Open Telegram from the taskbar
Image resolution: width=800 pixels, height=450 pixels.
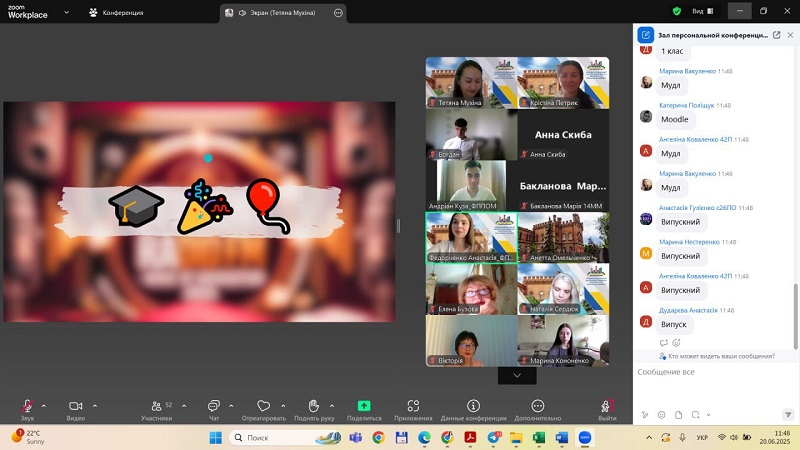pos(493,438)
